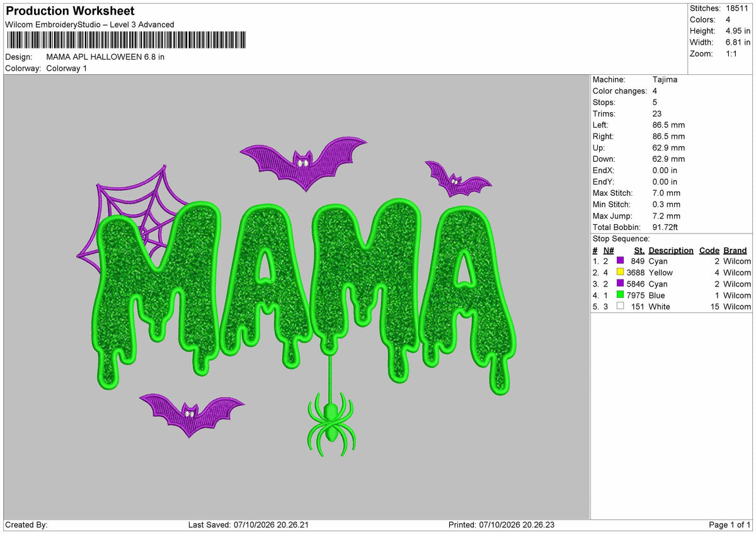Click the barcode under the header
This screenshot has height=534, width=756.
pyautogui.click(x=126, y=40)
